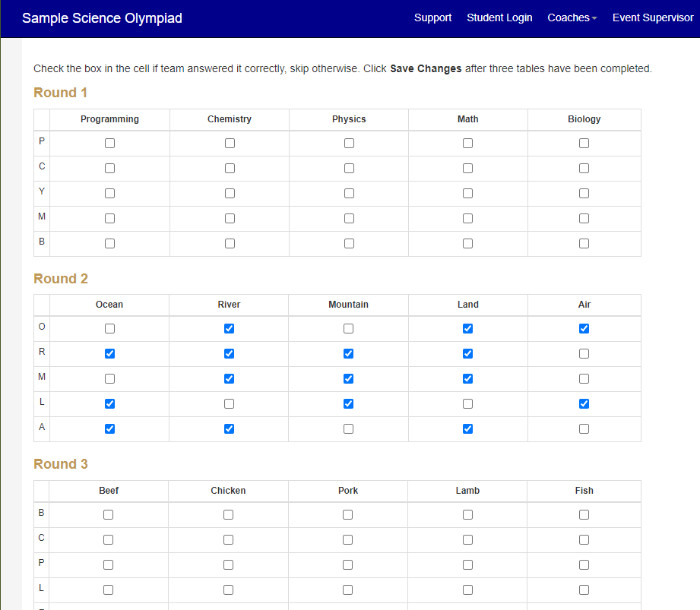700x610 pixels.
Task: Check Round 2 row R Air box
Action: [x=584, y=353]
